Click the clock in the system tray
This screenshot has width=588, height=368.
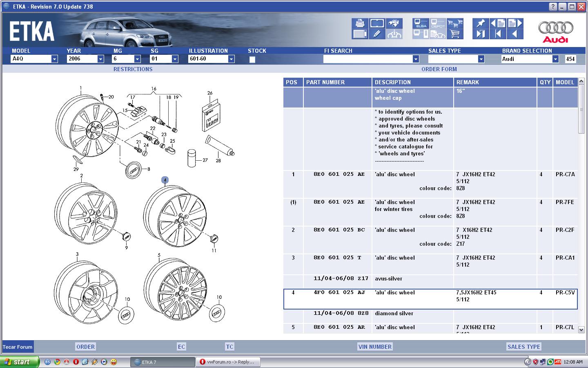[x=573, y=362]
